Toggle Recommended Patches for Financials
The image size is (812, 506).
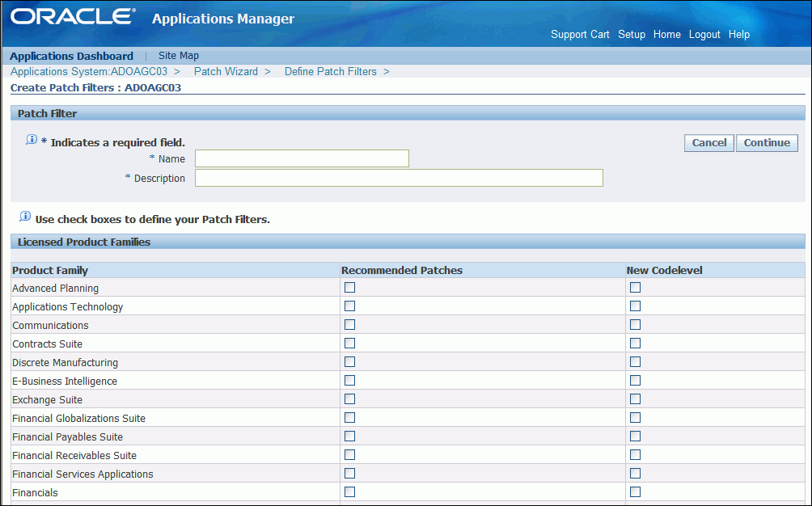pyautogui.click(x=350, y=492)
